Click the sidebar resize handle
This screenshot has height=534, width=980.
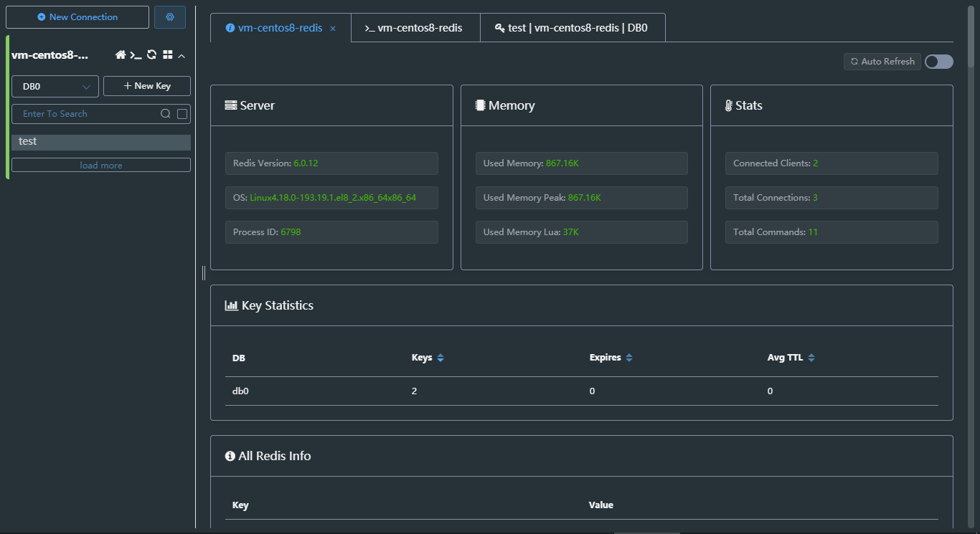[x=204, y=273]
